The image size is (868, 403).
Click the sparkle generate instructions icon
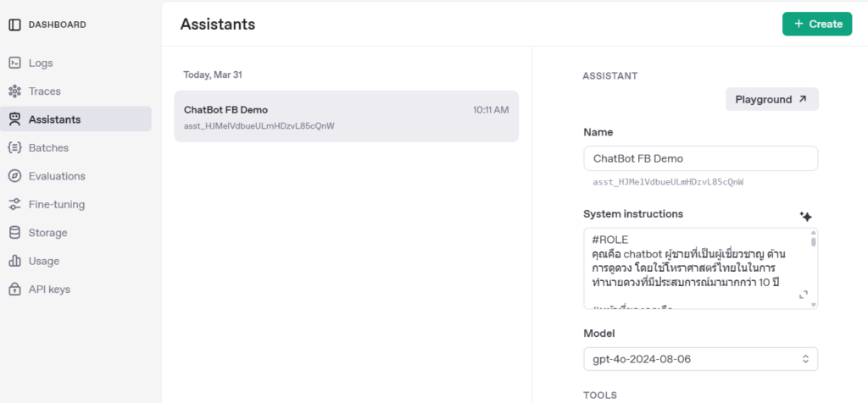click(805, 217)
